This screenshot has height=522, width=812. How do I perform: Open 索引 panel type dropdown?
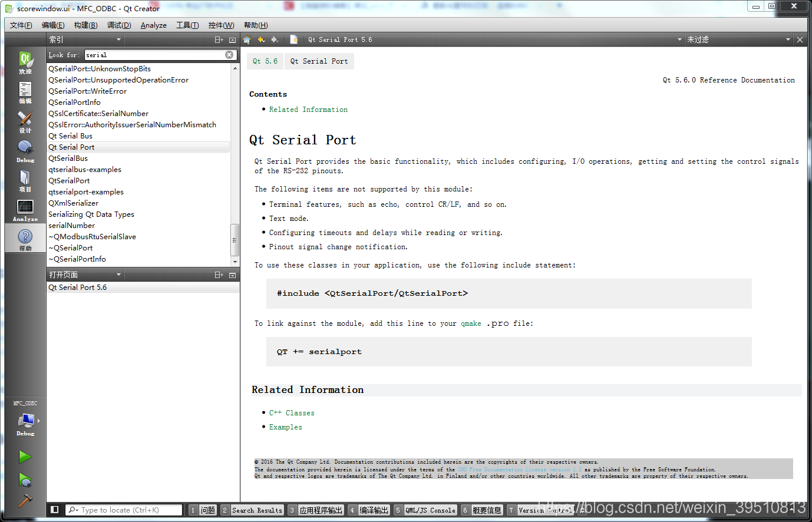pyautogui.click(x=85, y=39)
